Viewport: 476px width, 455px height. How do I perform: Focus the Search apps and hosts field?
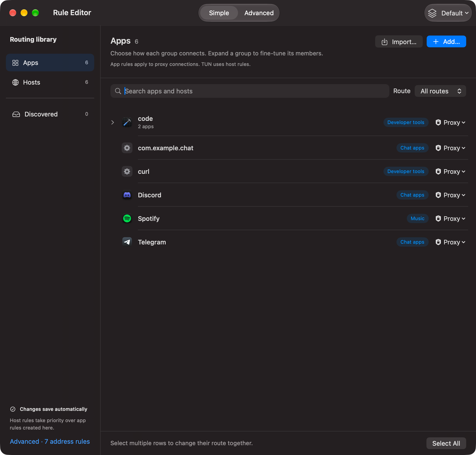(250, 91)
